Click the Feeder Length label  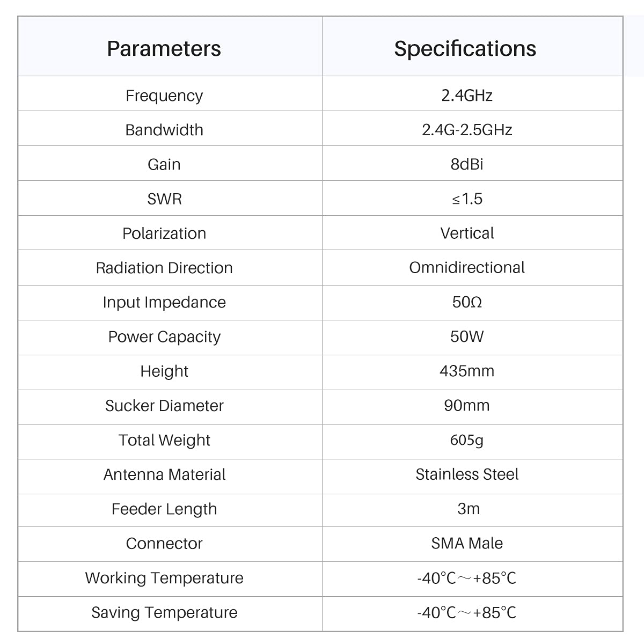164,509
